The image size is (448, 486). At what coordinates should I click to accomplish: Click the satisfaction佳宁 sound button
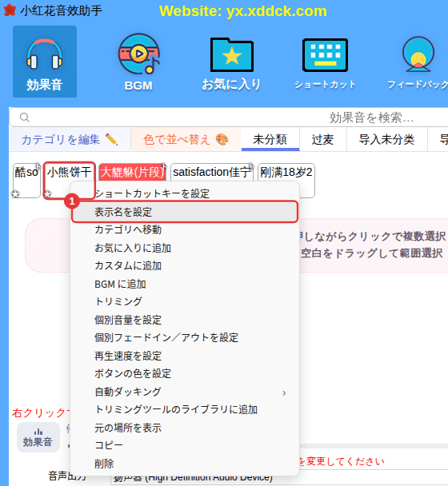coord(212,172)
